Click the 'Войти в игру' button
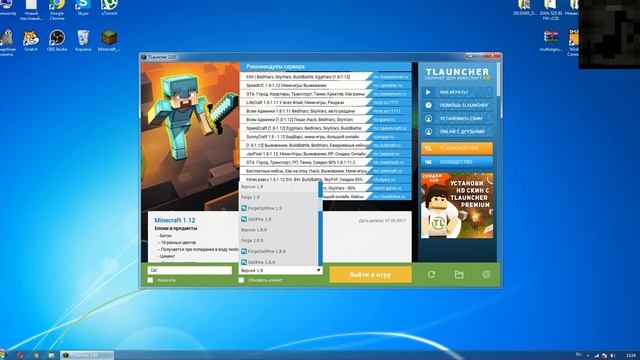Viewport: 640px width, 360px height. coord(370,275)
